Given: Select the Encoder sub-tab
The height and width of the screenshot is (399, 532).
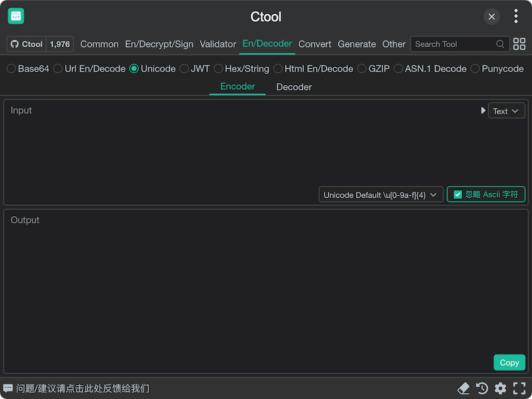Looking at the screenshot, I should [237, 87].
